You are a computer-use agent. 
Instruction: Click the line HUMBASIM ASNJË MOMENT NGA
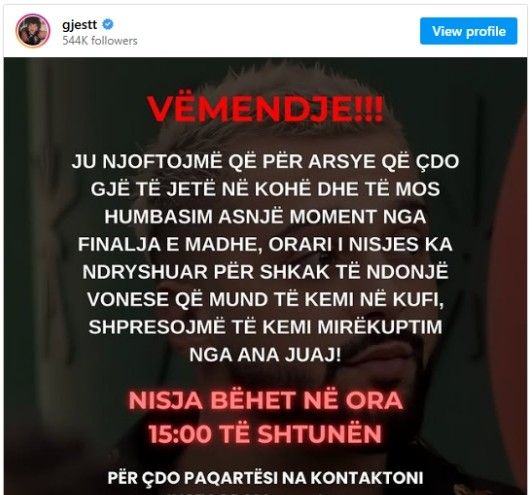tap(265, 216)
